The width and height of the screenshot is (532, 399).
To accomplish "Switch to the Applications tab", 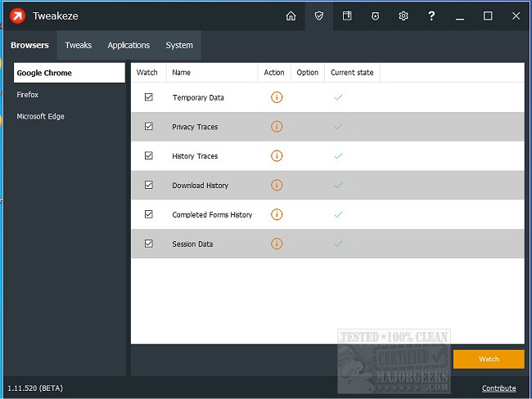I will (128, 45).
